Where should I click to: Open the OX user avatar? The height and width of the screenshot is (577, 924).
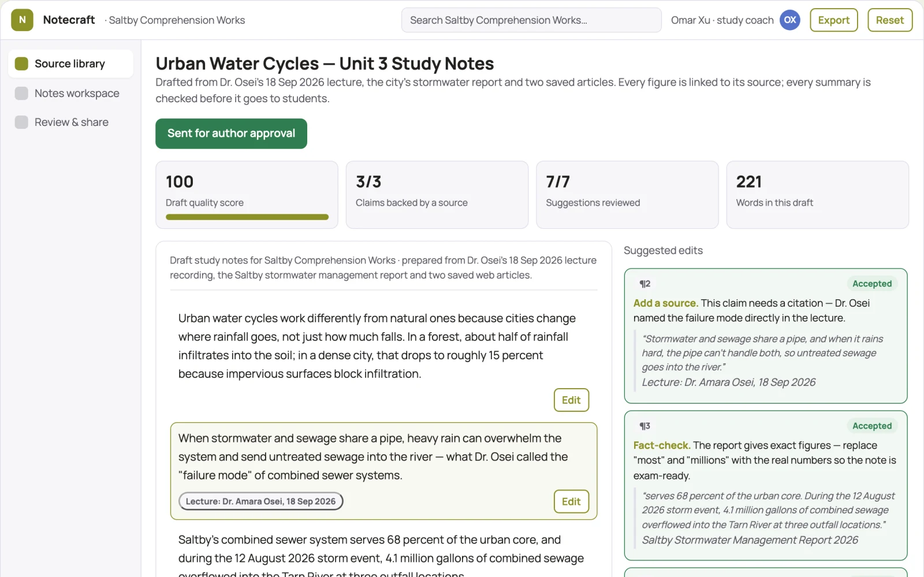(x=789, y=20)
